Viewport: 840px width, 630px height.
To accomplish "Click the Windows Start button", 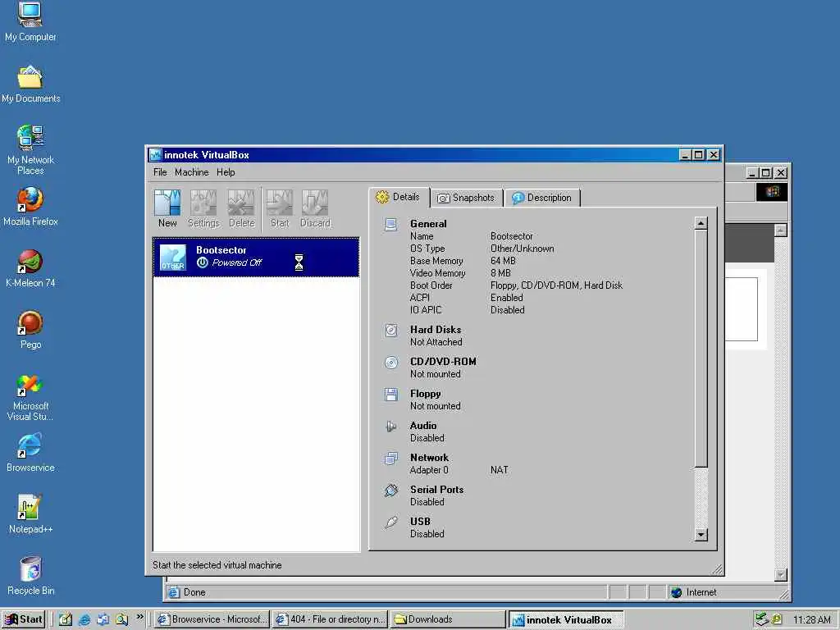I will (x=24, y=619).
